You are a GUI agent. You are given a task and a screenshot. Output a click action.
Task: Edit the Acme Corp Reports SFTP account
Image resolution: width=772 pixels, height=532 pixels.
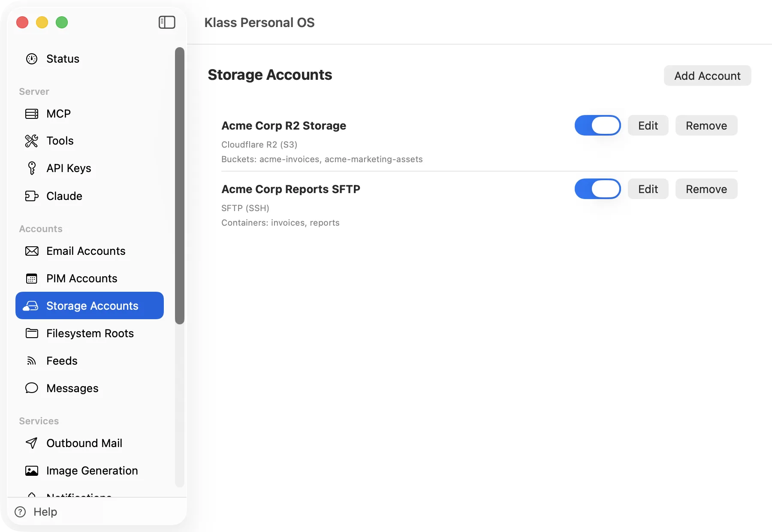(648, 189)
